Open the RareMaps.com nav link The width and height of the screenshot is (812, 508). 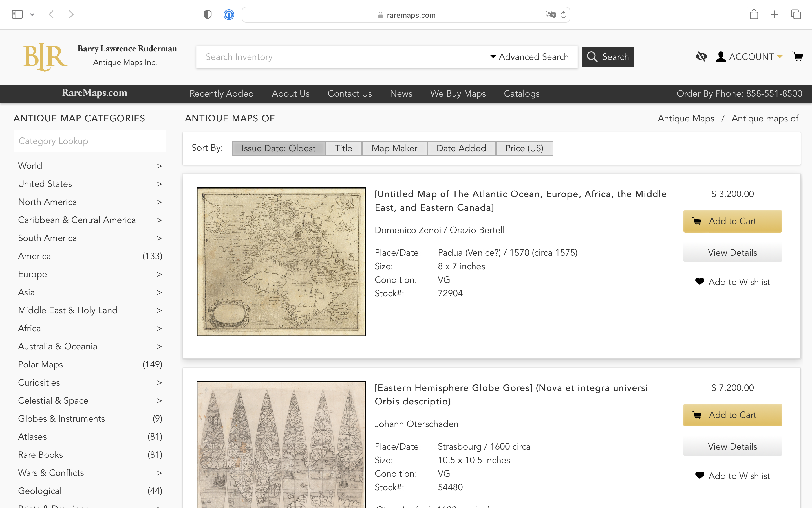click(95, 93)
